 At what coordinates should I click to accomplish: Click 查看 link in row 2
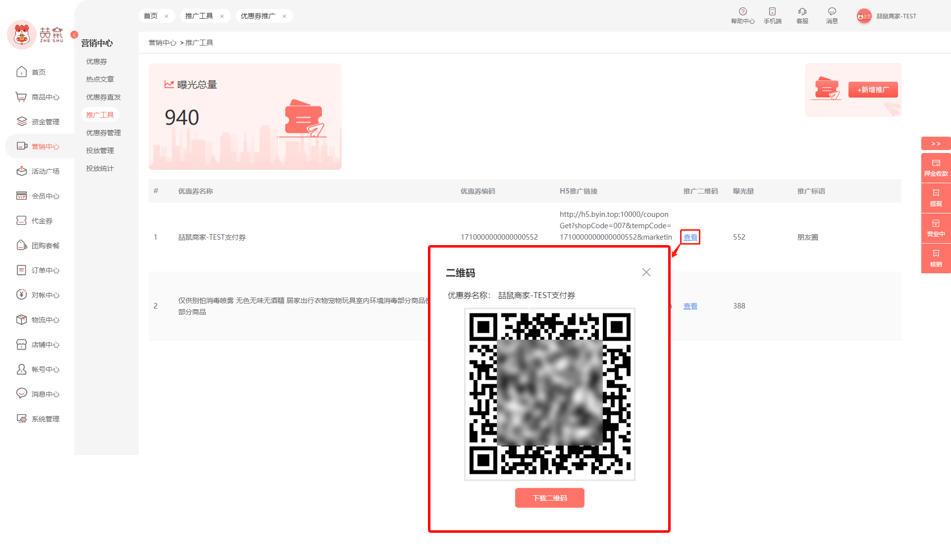click(690, 306)
